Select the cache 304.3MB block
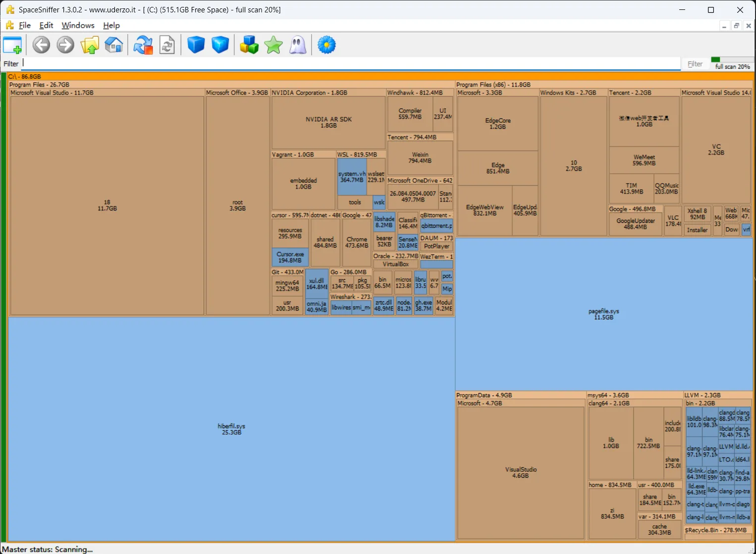Screen dimensions: 756x554 (659, 529)
